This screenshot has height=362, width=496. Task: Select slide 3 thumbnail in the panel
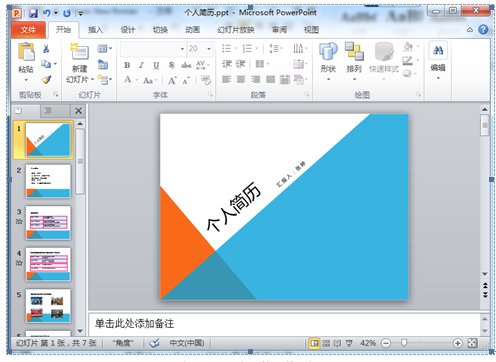click(x=48, y=223)
